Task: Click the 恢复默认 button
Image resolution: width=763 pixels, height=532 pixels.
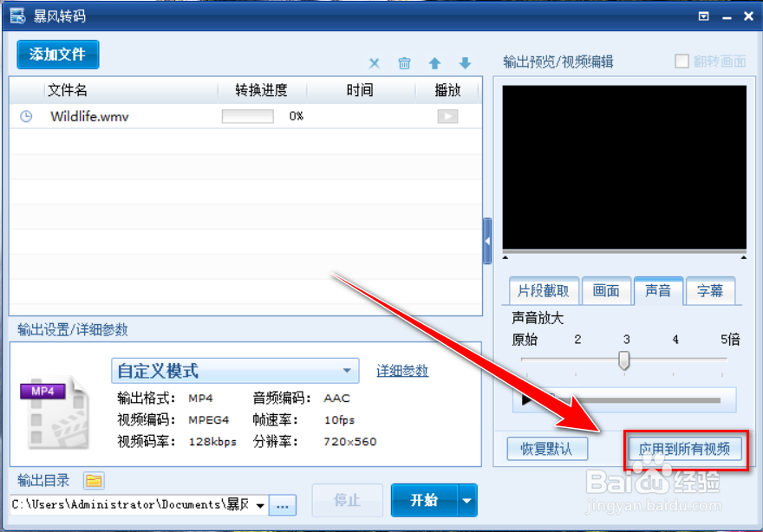Action: coord(547,448)
